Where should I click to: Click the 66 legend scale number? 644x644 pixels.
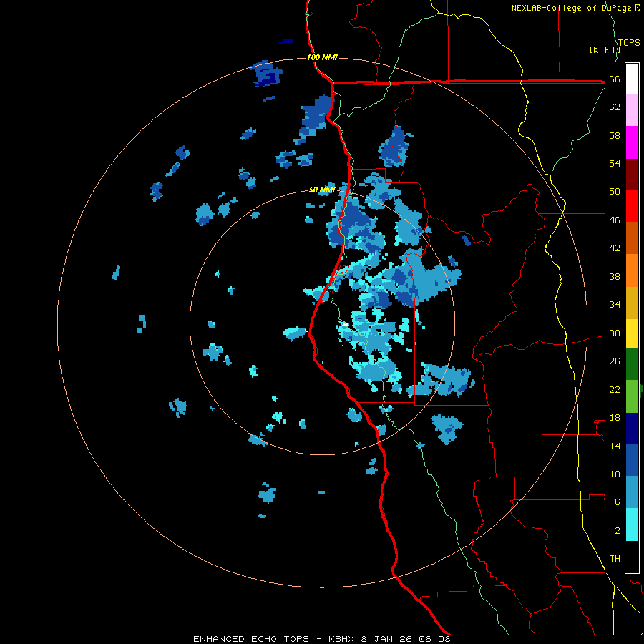coord(615,79)
